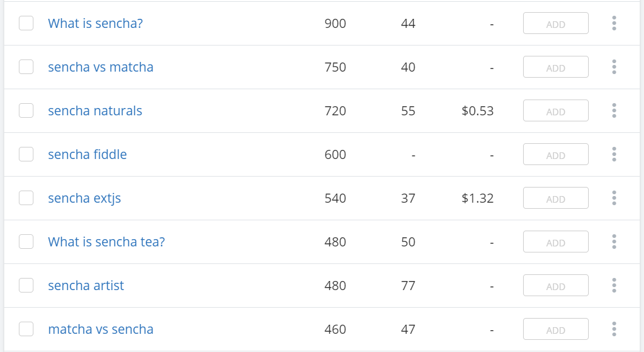Open three-dot menu for sencha artist
This screenshot has height=352, width=644.
[614, 285]
